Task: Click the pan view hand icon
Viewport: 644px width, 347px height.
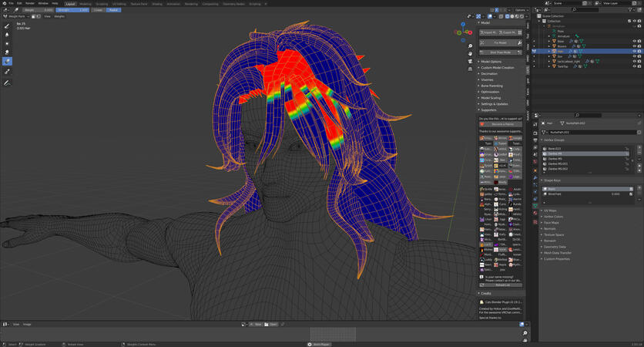Action: click(470, 54)
